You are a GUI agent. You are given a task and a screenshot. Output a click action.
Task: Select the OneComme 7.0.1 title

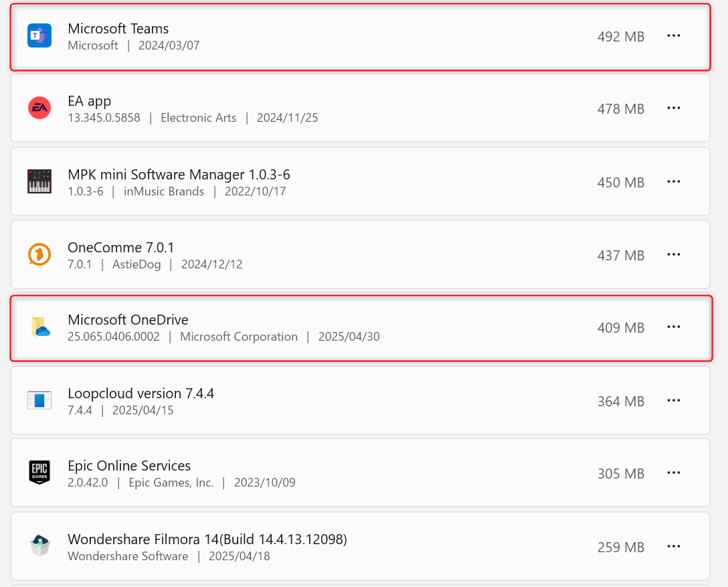tap(120, 248)
